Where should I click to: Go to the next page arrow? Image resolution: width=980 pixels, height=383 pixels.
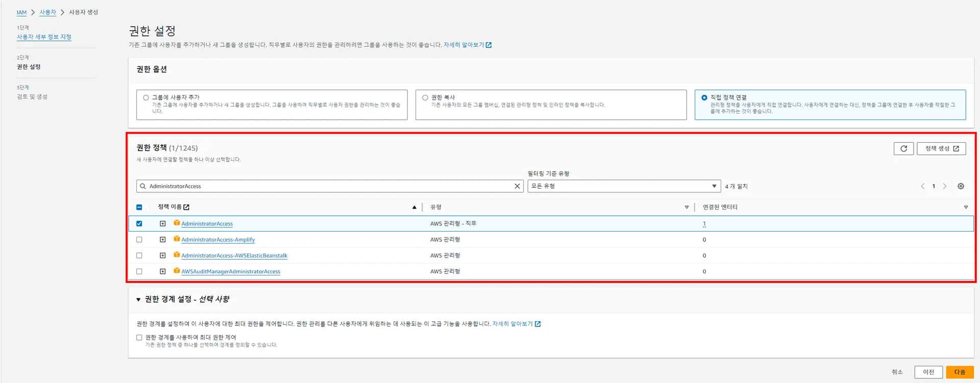coord(945,186)
